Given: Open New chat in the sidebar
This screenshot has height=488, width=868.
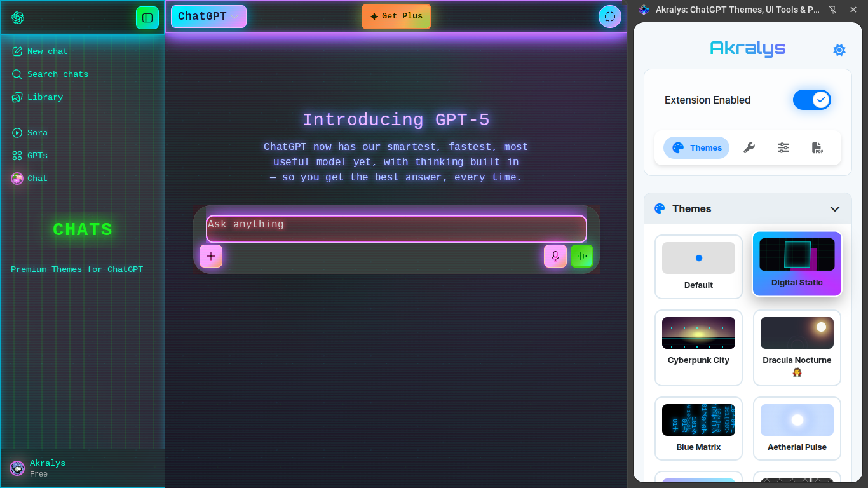Looking at the screenshot, I should (83, 51).
